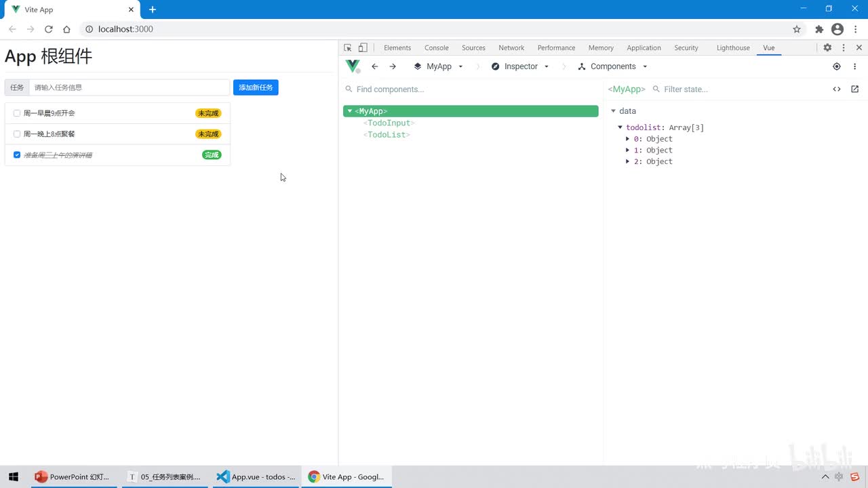868x488 pixels.
Task: Expand the 2: Object entry
Action: pos(628,161)
